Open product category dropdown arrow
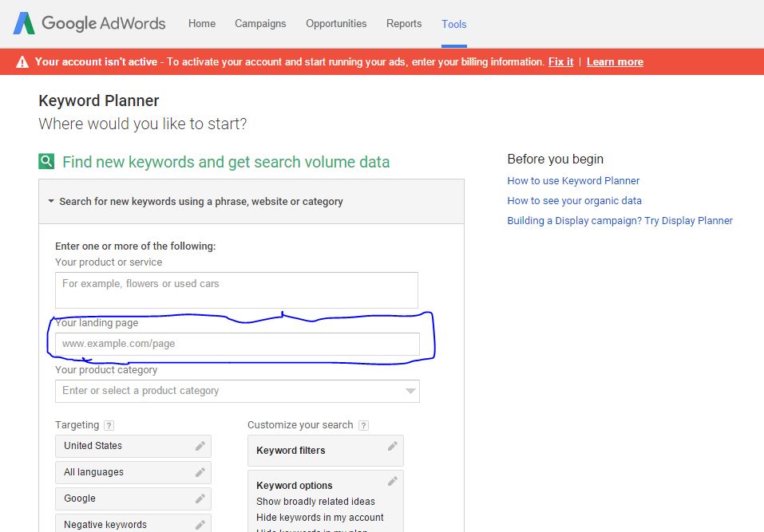This screenshot has height=532, width=764. pyautogui.click(x=410, y=391)
